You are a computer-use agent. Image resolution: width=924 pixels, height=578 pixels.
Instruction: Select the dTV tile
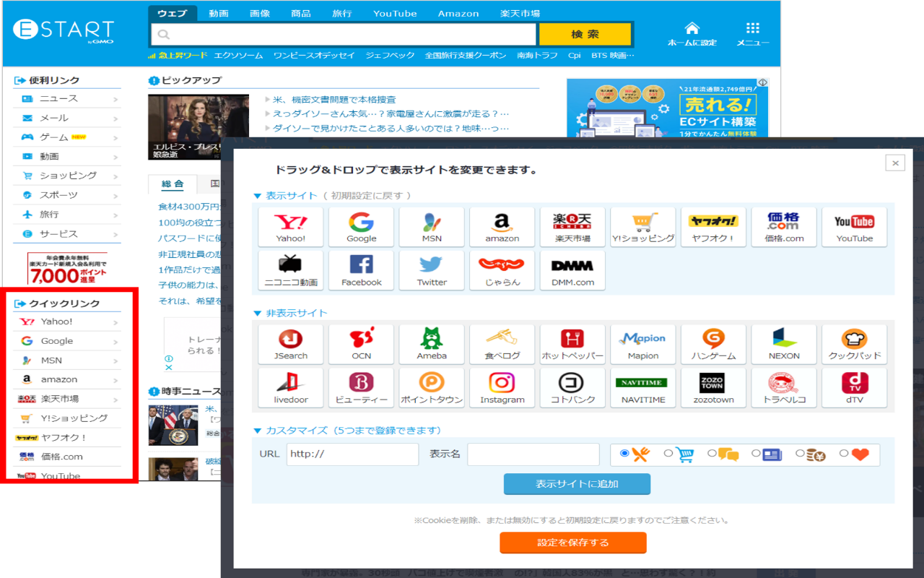point(855,389)
